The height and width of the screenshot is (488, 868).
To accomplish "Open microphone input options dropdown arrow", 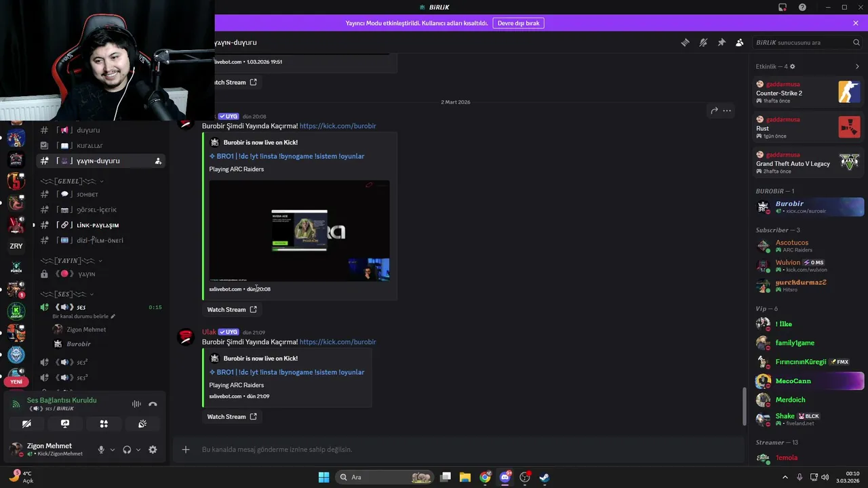I will (113, 449).
